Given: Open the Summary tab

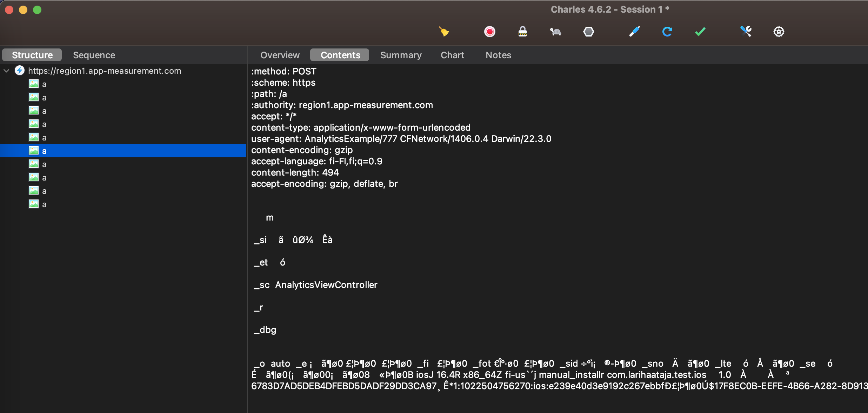Looking at the screenshot, I should pos(401,55).
